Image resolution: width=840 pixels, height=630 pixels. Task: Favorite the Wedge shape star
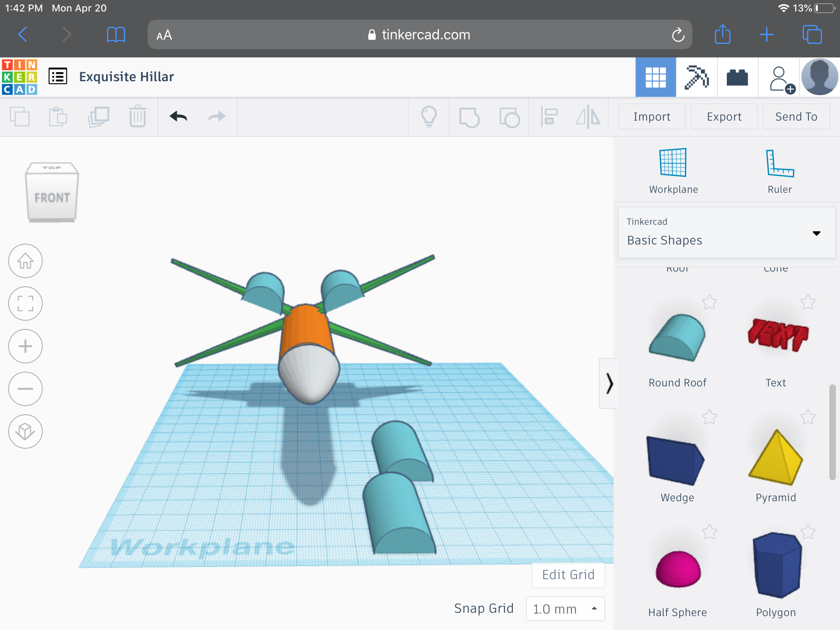[x=709, y=418]
